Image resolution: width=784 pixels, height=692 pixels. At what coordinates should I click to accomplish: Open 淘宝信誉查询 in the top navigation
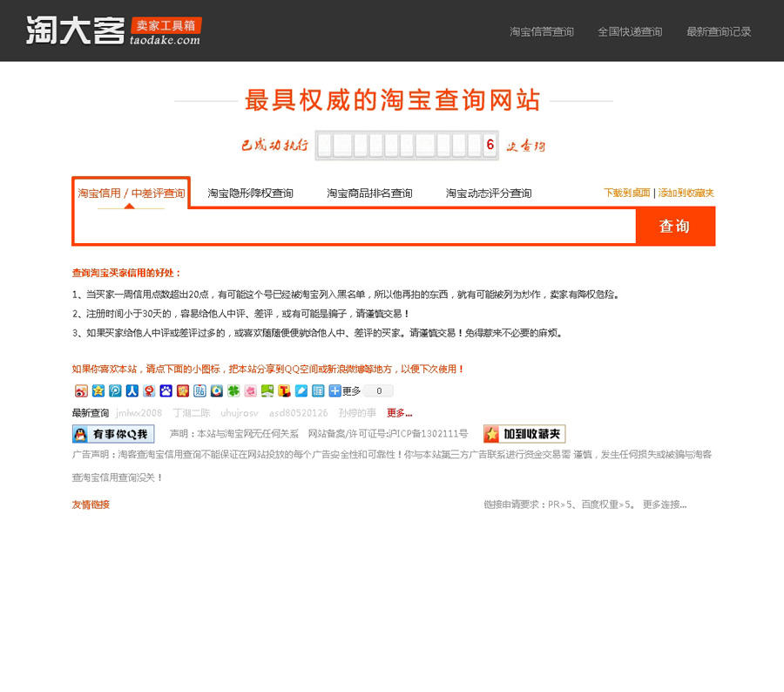542,31
